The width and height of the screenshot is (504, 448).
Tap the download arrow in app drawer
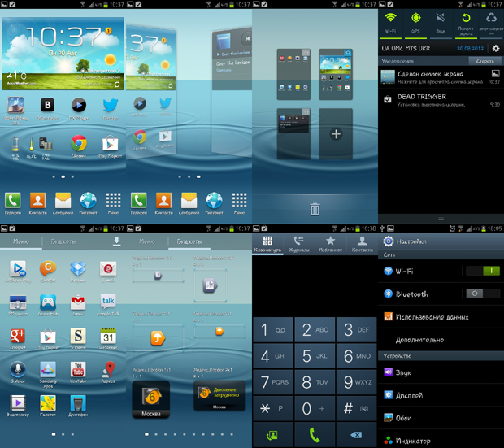pos(117,241)
